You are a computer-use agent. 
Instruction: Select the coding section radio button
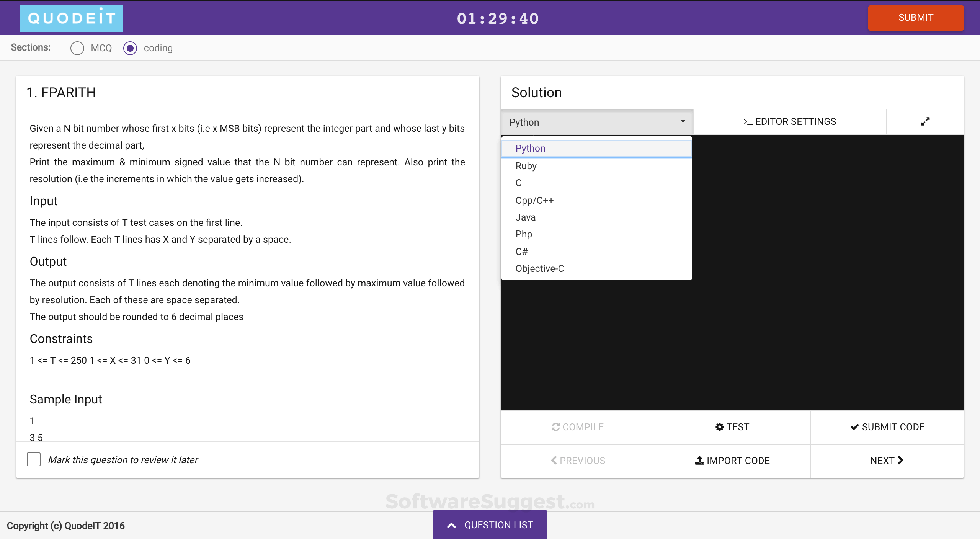point(130,48)
